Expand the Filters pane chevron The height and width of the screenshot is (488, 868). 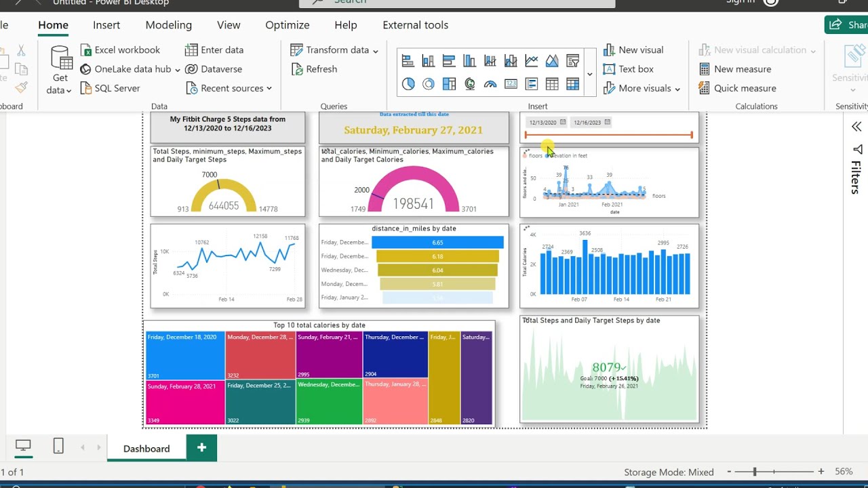[x=856, y=127]
